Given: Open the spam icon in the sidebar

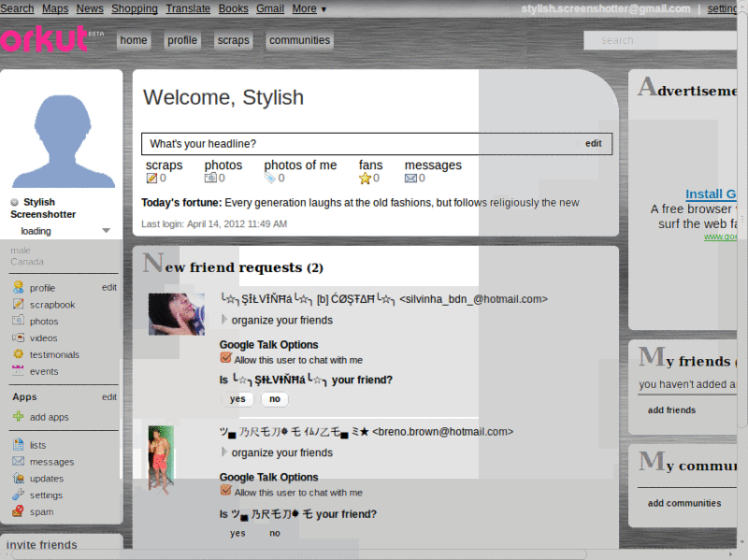Looking at the screenshot, I should (18, 511).
